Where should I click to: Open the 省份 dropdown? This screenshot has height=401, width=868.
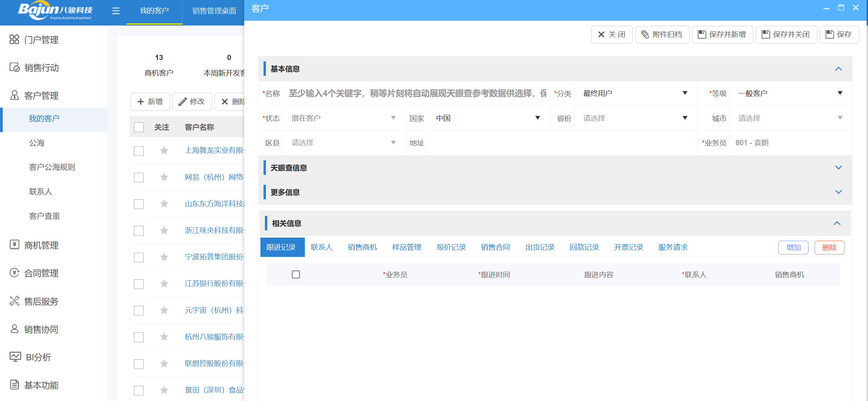[634, 118]
